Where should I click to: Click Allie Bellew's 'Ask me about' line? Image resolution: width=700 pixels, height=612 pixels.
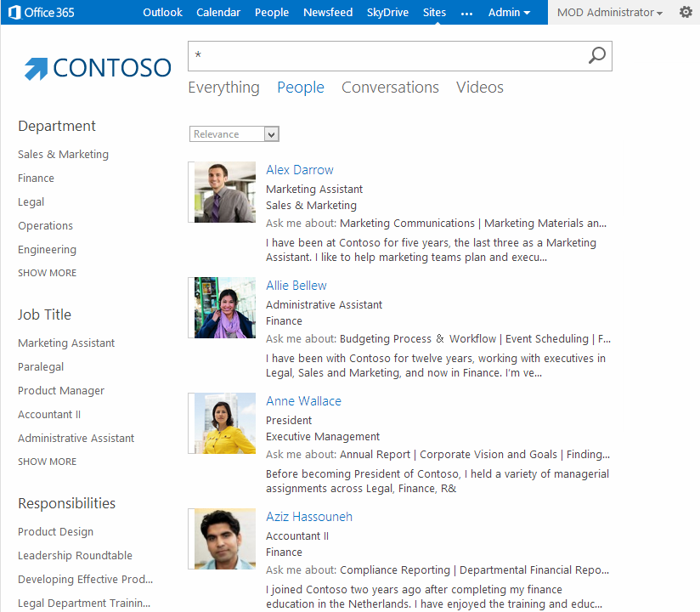pos(438,338)
